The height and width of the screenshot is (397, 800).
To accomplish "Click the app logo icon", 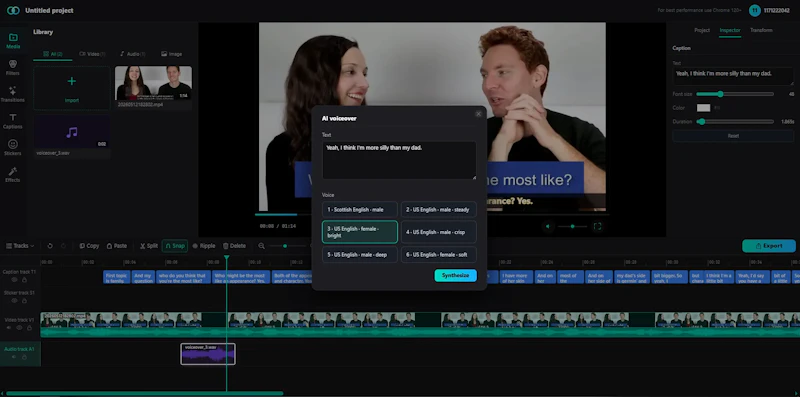I will point(13,10).
